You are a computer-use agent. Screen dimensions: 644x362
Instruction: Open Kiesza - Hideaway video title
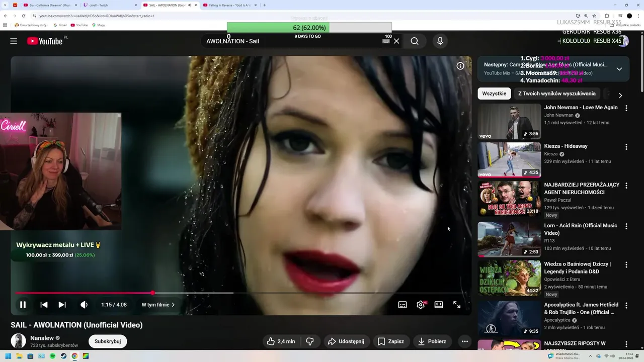coord(566,146)
